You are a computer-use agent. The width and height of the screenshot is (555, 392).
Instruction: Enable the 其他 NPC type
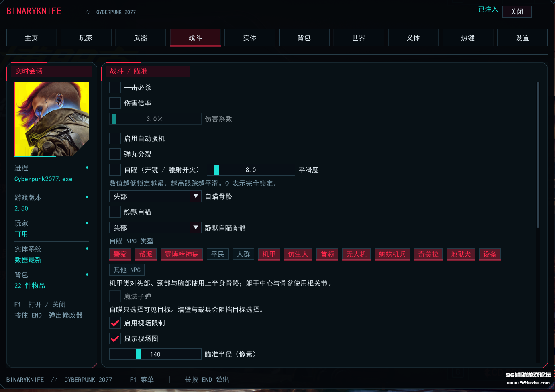(127, 270)
